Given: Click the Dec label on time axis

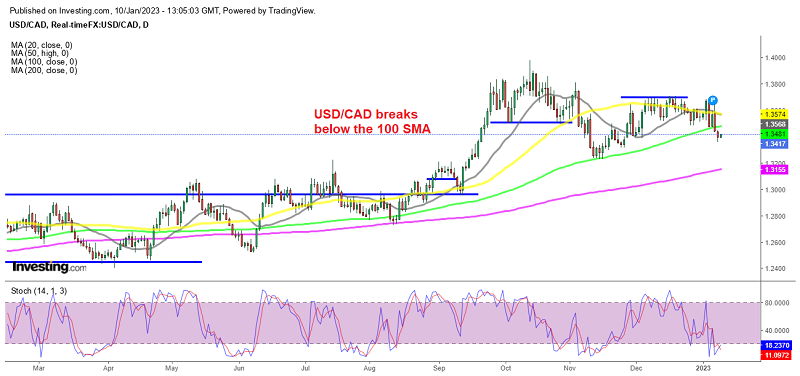Looking at the screenshot, I should point(636,367).
